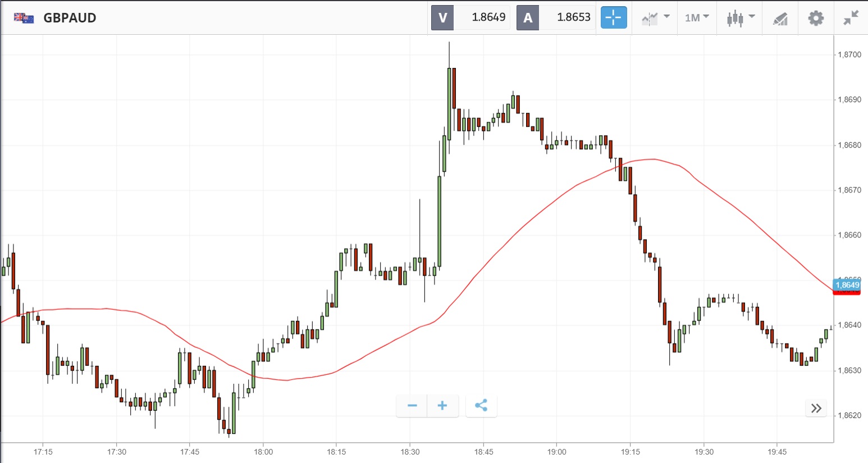
Task: Click the 1,8700 price axis label
Action: pyautogui.click(x=849, y=54)
